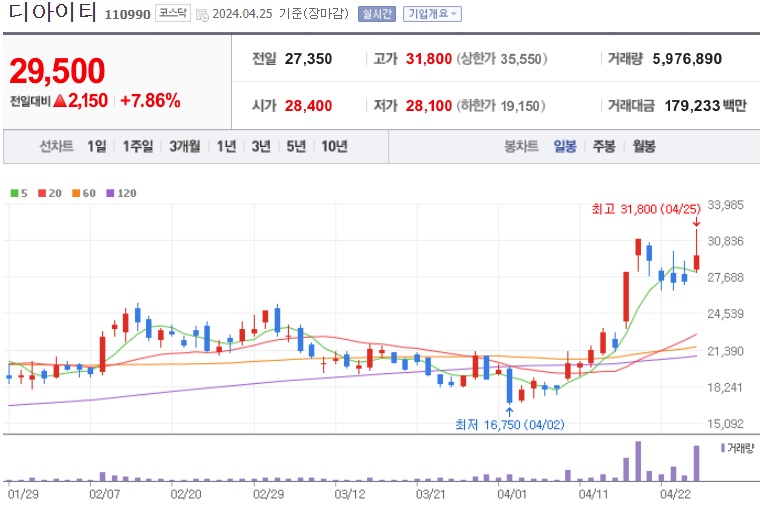The image size is (760, 505).
Task: Click the 거래량 value 5,976,890
Action: click(x=687, y=59)
